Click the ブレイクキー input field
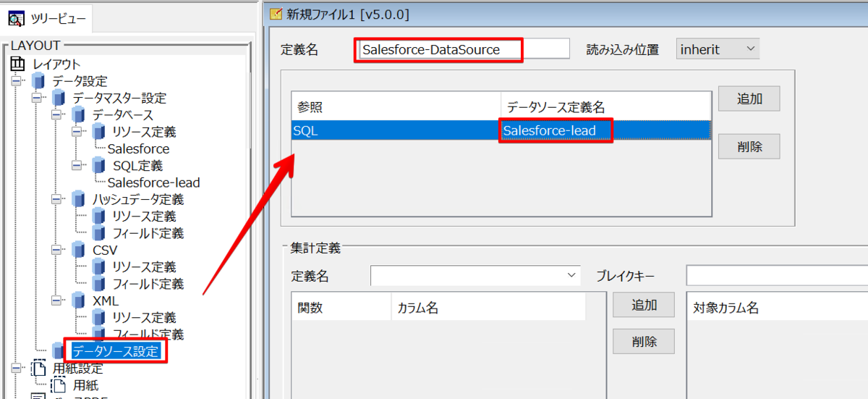The image size is (868, 399). click(x=777, y=276)
